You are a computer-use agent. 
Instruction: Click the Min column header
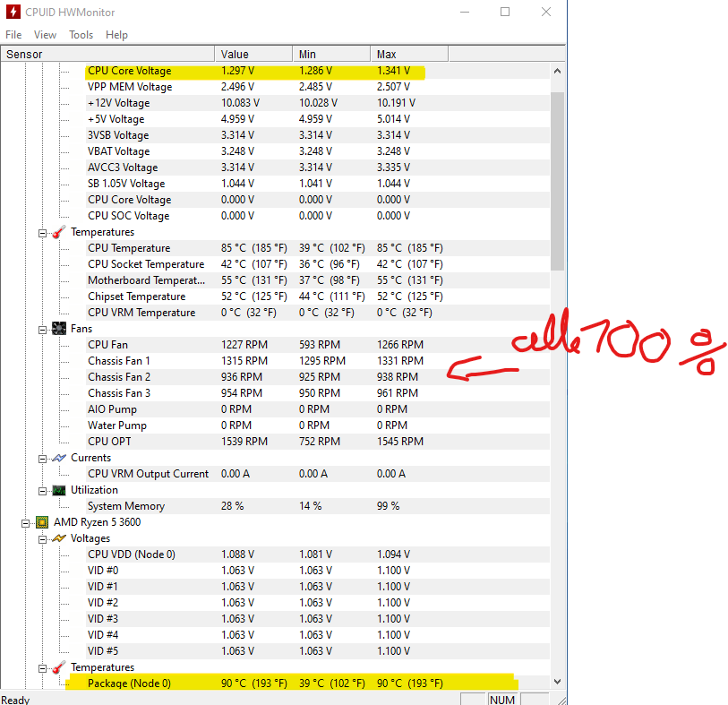pyautogui.click(x=331, y=55)
